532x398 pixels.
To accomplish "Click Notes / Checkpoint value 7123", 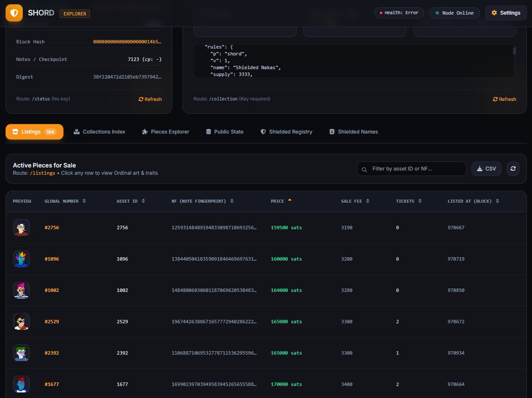I will pos(145,59).
